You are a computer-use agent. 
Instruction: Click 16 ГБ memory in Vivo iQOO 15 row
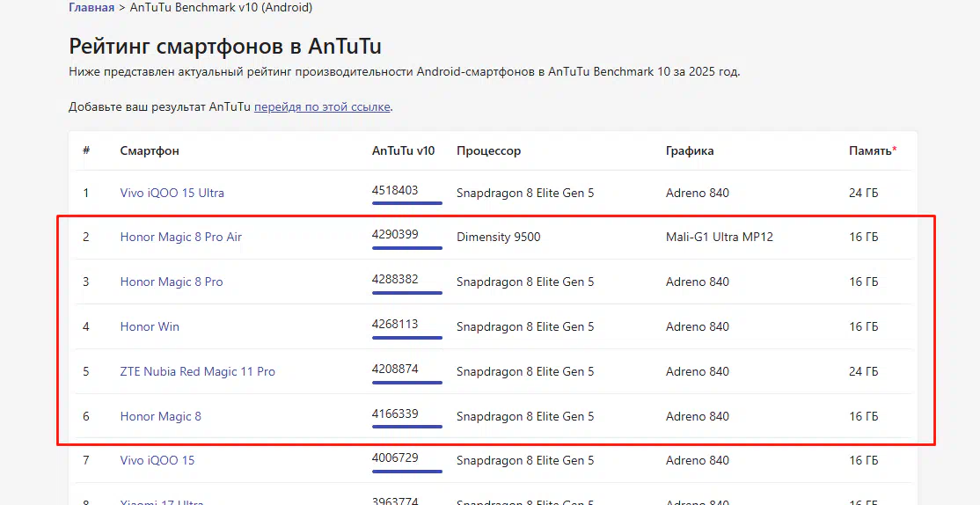[x=863, y=461]
